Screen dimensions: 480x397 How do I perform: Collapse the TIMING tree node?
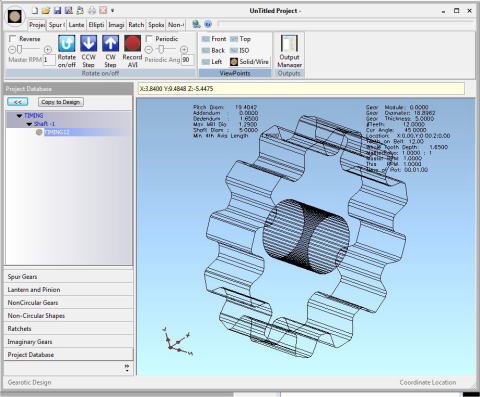click(x=19, y=116)
